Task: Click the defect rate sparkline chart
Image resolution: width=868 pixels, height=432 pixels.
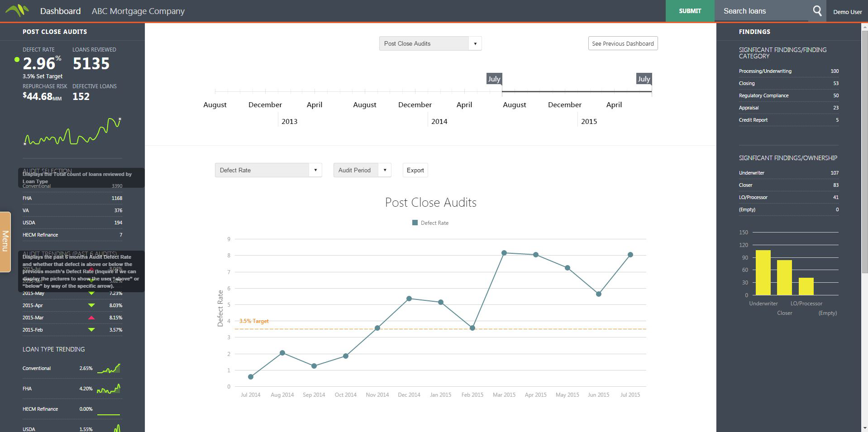Action: coord(72,131)
